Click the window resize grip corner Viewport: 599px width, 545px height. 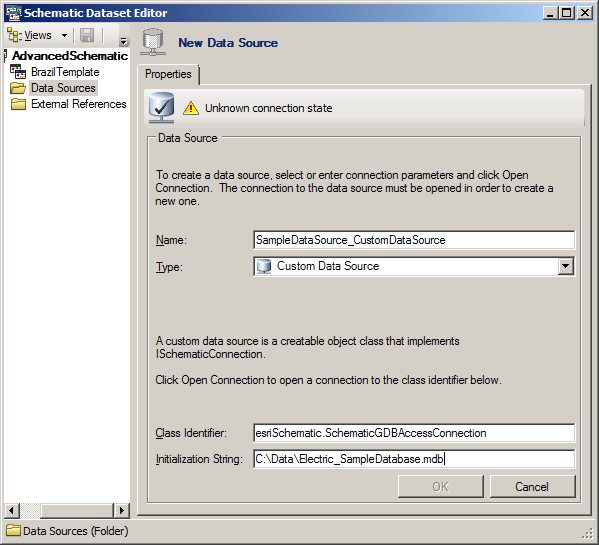point(587,533)
